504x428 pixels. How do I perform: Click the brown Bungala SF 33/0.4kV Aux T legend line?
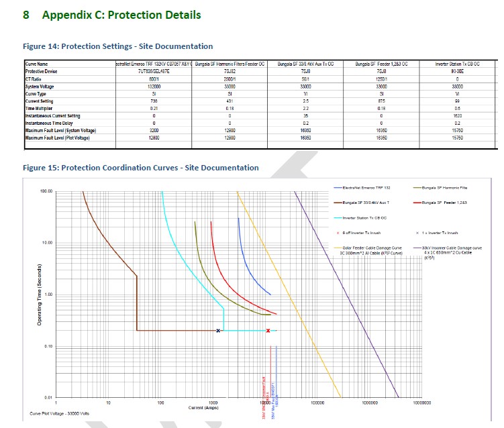338,202
